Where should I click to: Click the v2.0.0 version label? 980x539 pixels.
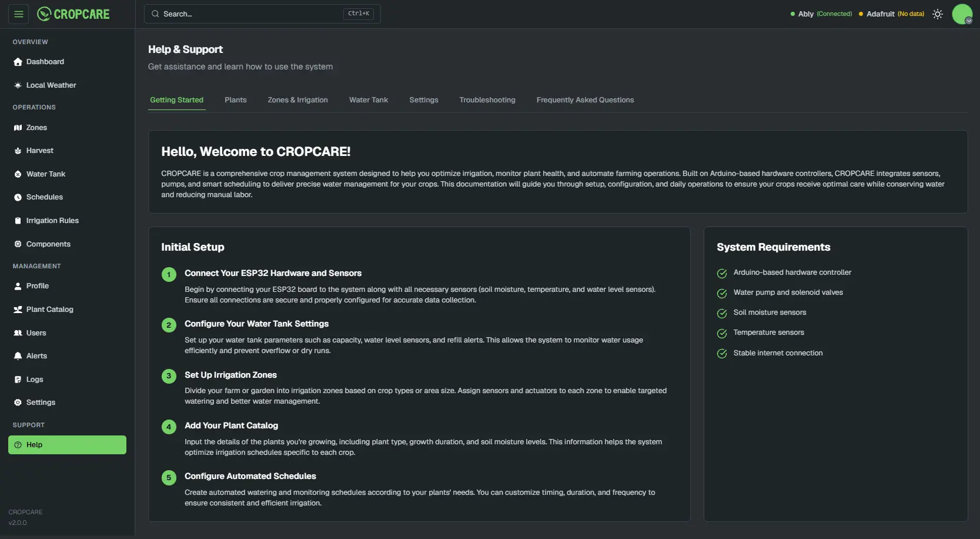(18, 523)
